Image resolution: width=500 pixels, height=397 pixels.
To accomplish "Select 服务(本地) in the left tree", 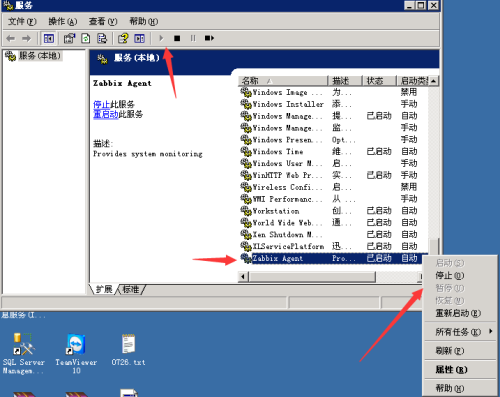I will point(39,56).
